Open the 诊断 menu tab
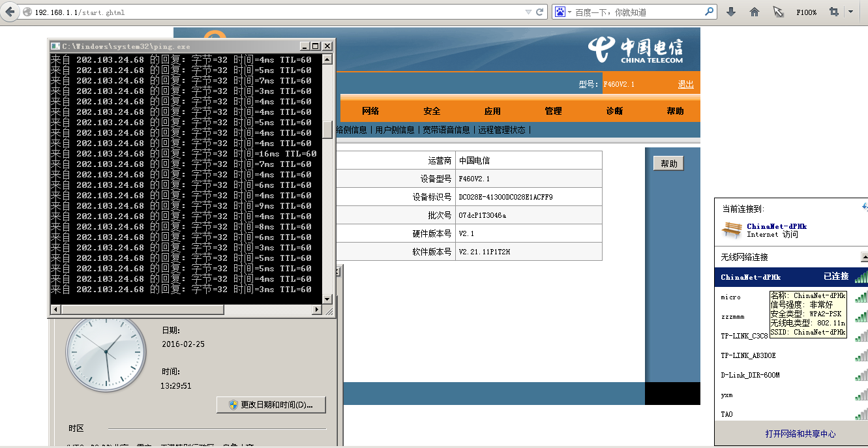This screenshot has height=448, width=868. point(614,111)
